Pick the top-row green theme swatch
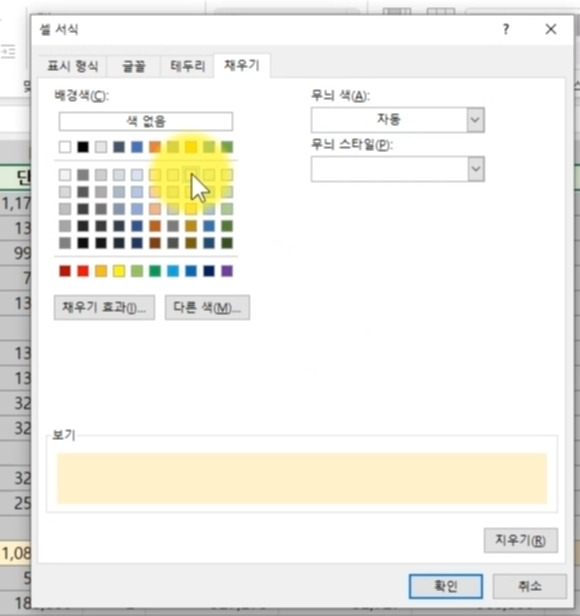 coord(227,147)
